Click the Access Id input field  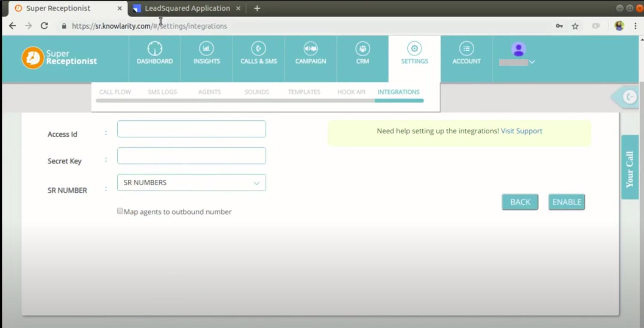tap(192, 129)
